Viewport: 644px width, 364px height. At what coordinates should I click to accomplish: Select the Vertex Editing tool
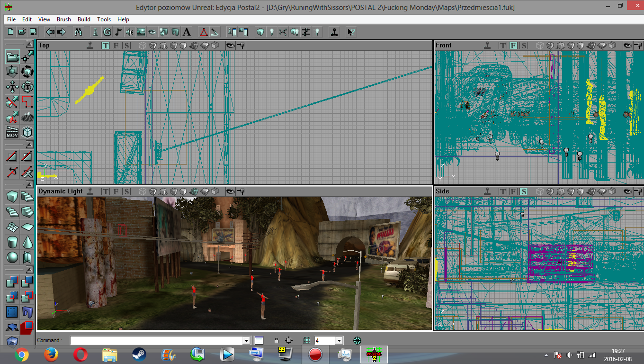[28, 57]
